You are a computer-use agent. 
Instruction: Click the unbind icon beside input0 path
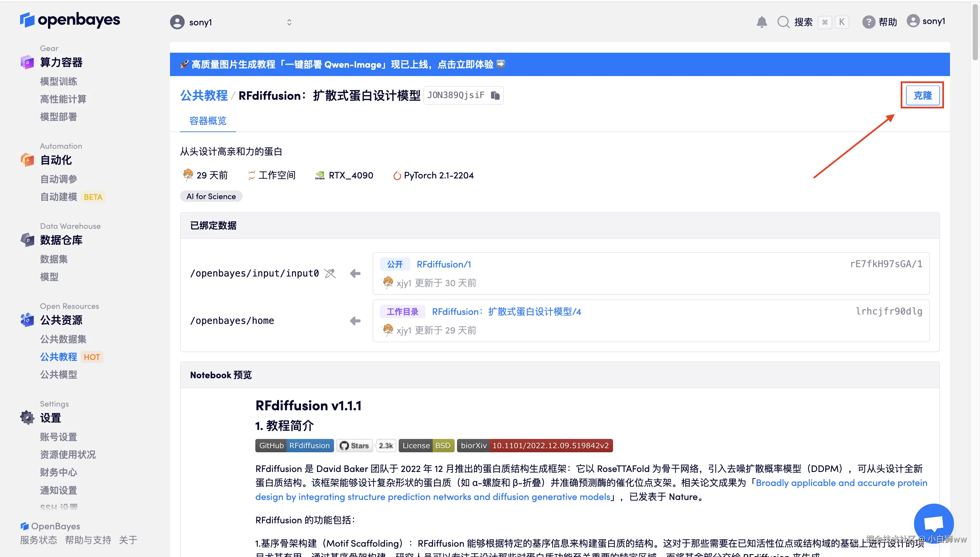point(330,273)
